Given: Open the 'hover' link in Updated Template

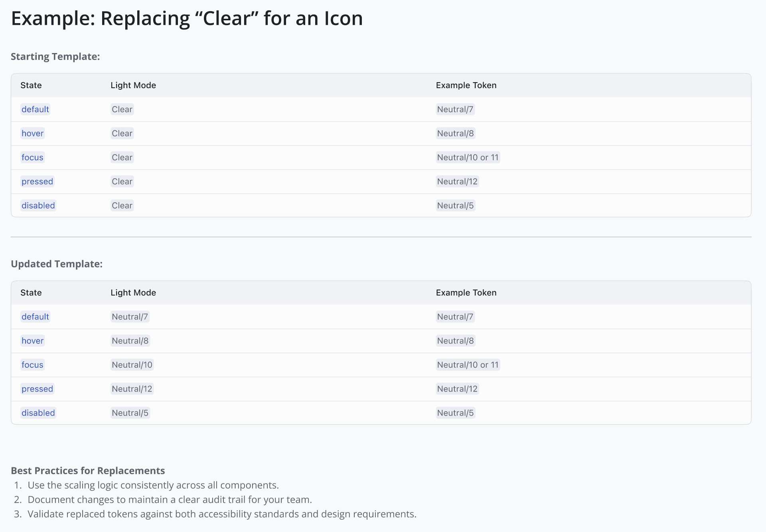Looking at the screenshot, I should 32,341.
